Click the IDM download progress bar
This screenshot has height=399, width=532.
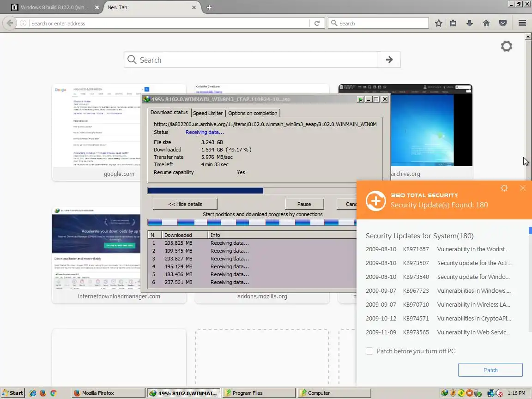(252, 191)
